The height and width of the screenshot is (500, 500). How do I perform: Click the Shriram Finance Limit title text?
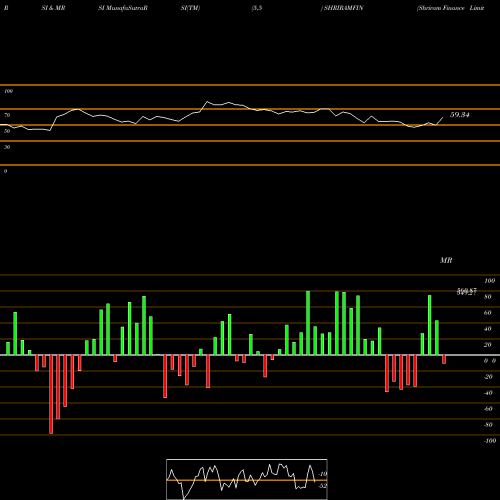450,8
